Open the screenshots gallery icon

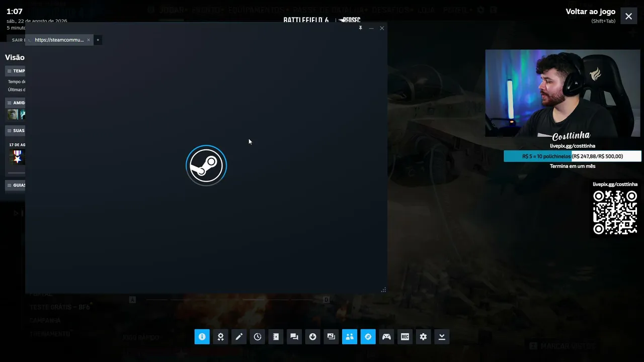331,337
